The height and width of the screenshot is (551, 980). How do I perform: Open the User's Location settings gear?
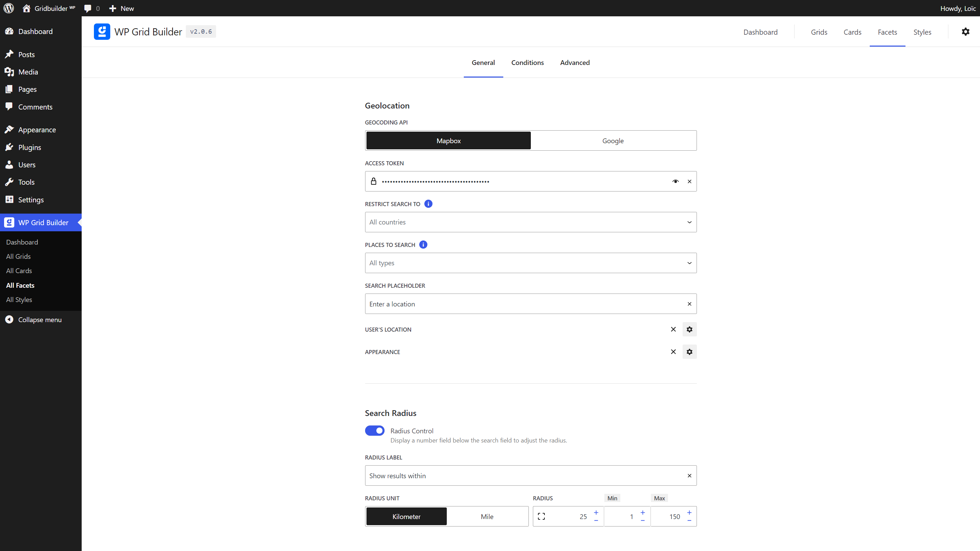click(x=689, y=329)
